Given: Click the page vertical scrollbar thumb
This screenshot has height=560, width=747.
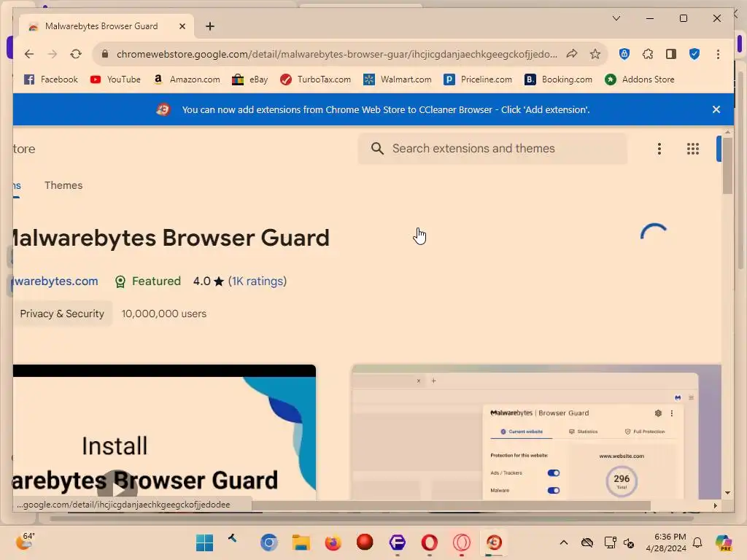Looking at the screenshot, I should pos(727,166).
